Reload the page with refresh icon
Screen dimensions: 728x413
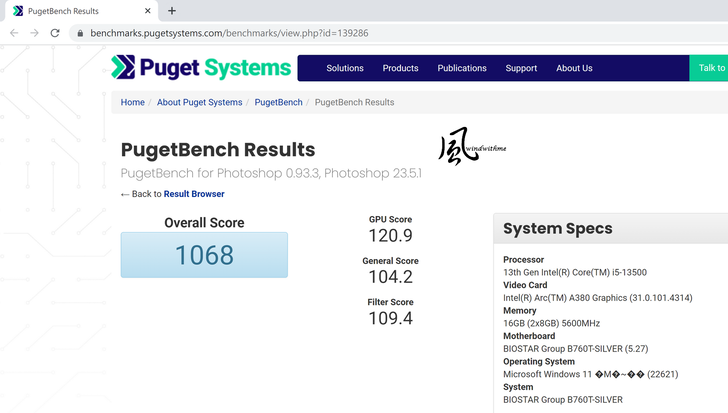click(55, 33)
